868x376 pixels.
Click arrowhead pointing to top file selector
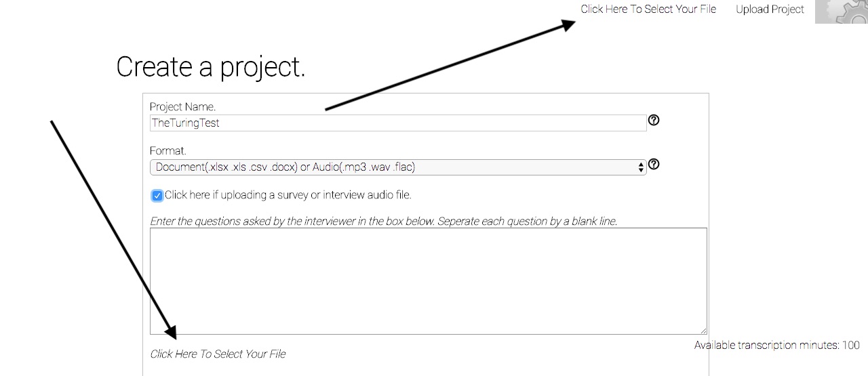(x=568, y=25)
